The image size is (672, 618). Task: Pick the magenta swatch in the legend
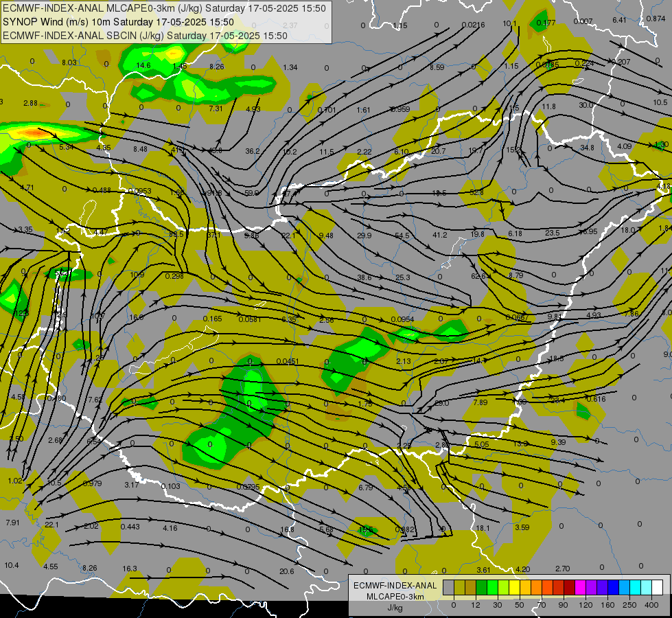580,588
